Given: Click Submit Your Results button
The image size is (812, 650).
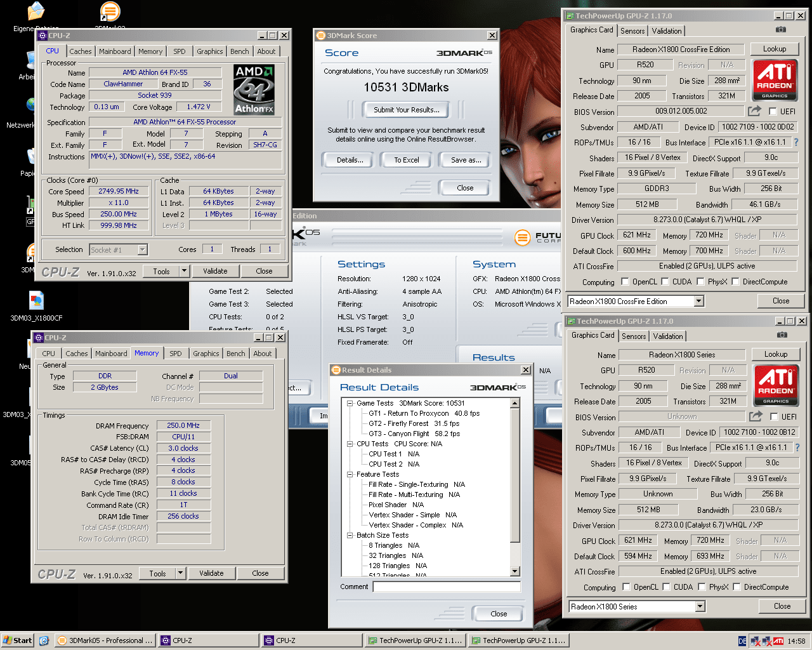Looking at the screenshot, I should coord(406,110).
